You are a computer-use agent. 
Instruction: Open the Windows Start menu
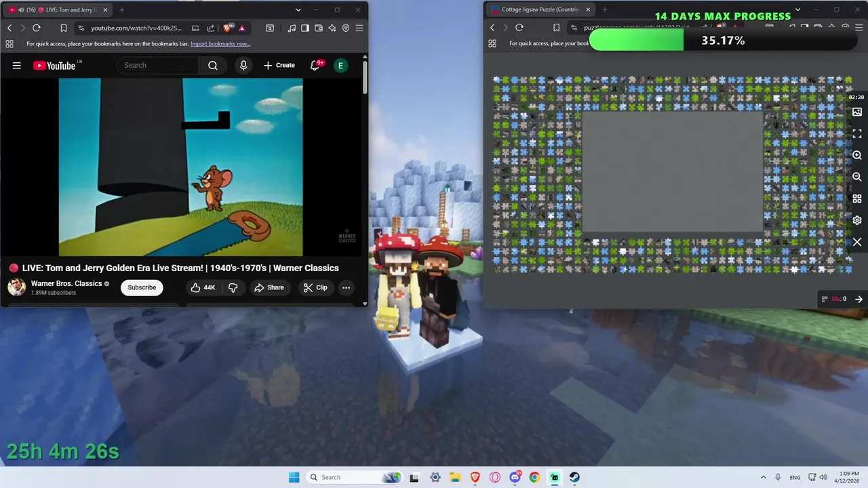294,477
